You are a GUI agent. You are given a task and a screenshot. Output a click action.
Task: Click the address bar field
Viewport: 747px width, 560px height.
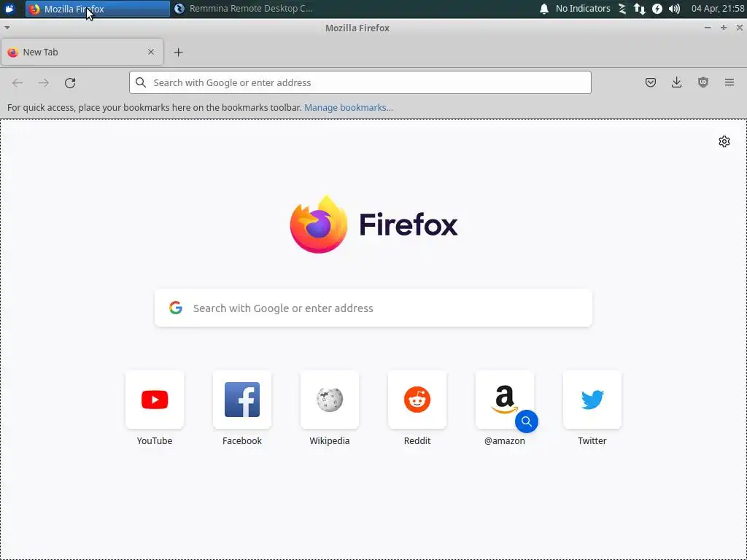[x=360, y=82]
